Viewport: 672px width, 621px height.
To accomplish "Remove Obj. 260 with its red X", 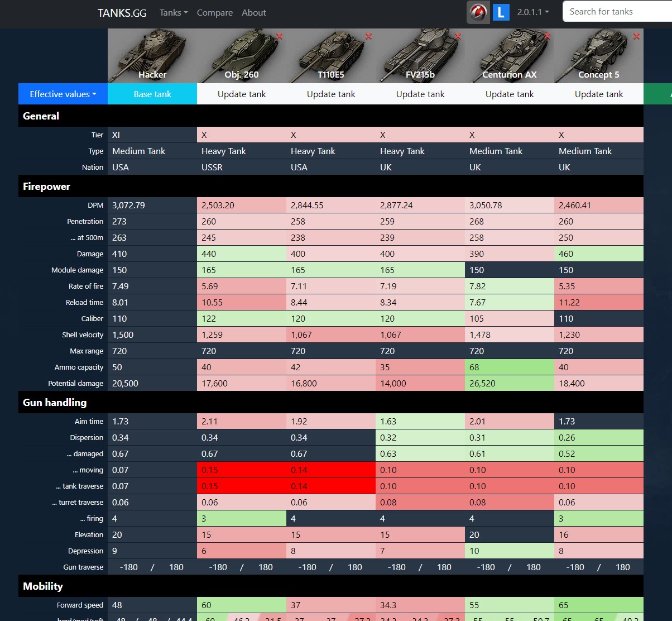I will coord(279,36).
